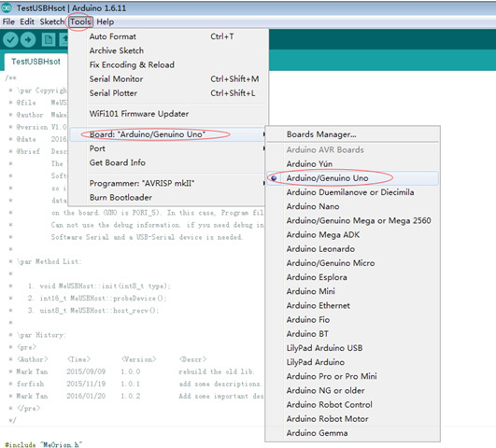The image size is (496, 448).
Task: Launch WiFi101 Firmware Updater
Action: 167,114
